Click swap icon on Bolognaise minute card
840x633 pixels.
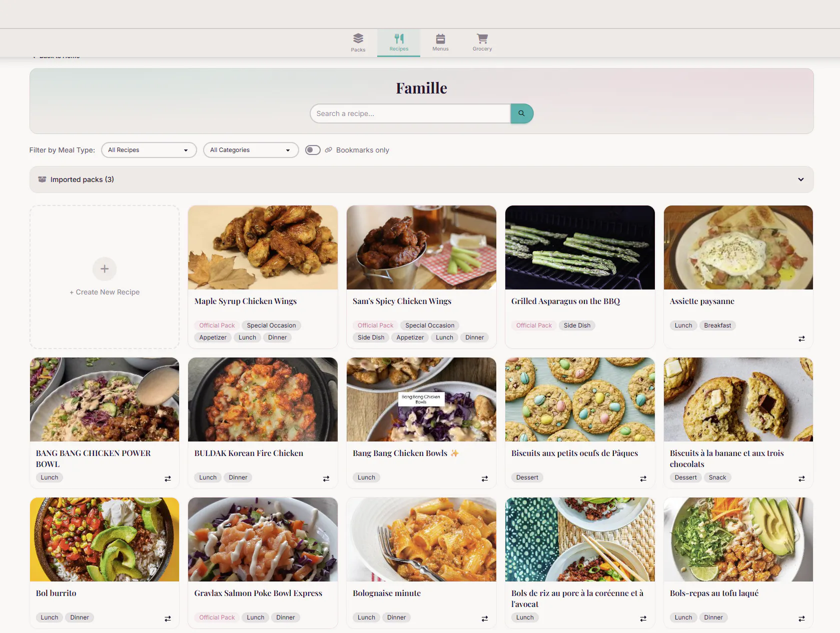tap(485, 618)
